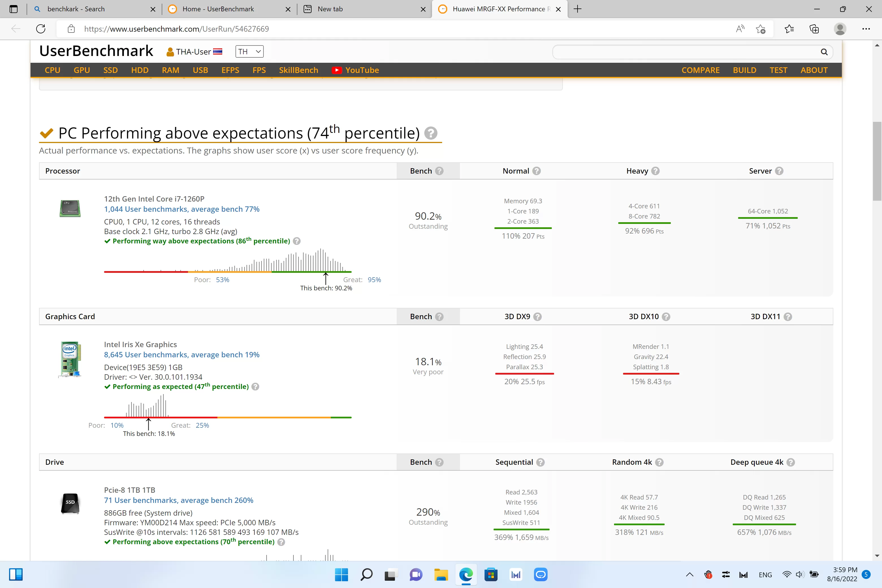Viewport: 882px width, 588px height.
Task: Click help icon beside Normal column header
Action: pyautogui.click(x=537, y=171)
